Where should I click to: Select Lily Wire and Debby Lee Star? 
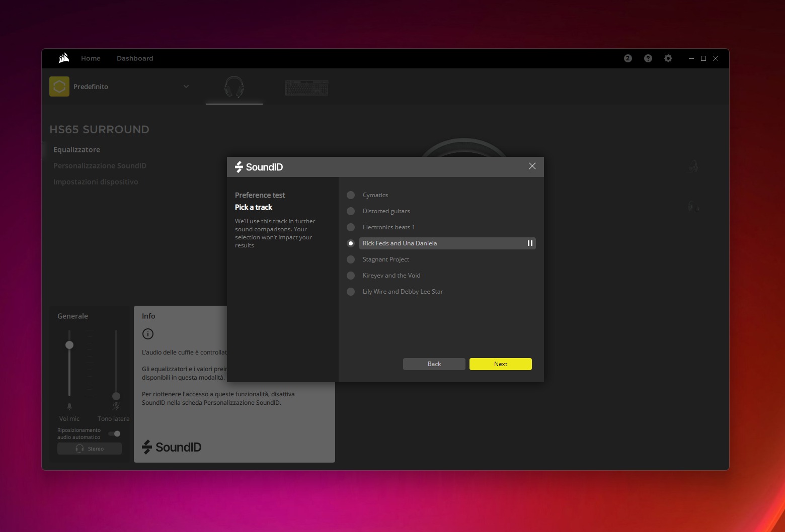(x=351, y=292)
